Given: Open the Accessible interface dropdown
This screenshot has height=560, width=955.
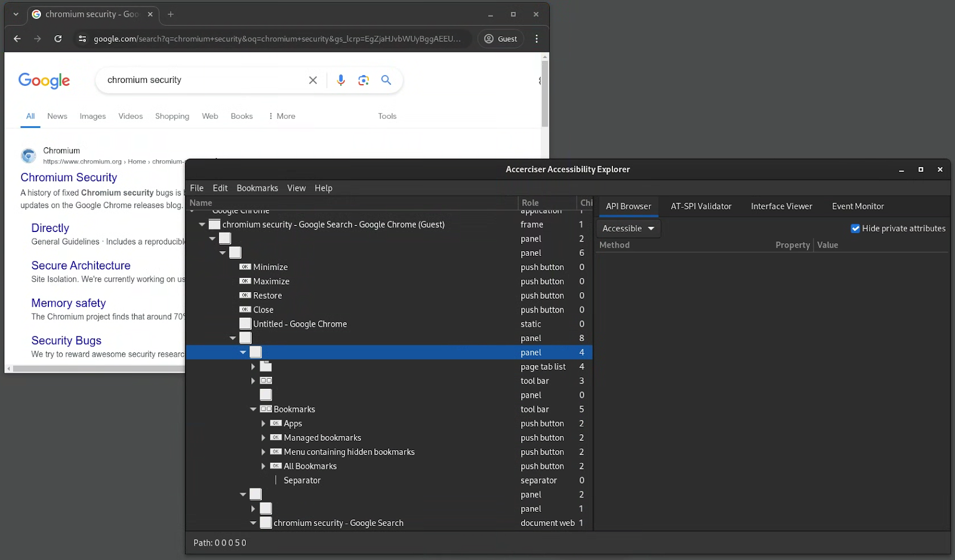Looking at the screenshot, I should (628, 228).
